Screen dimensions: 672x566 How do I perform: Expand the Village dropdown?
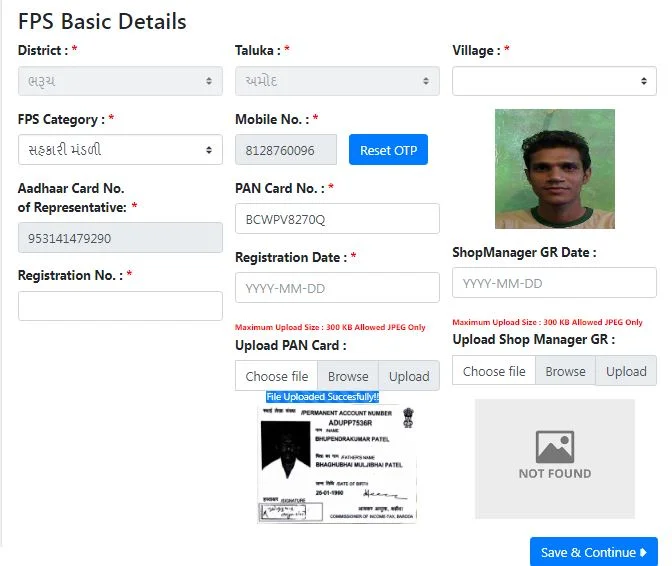[x=554, y=81]
